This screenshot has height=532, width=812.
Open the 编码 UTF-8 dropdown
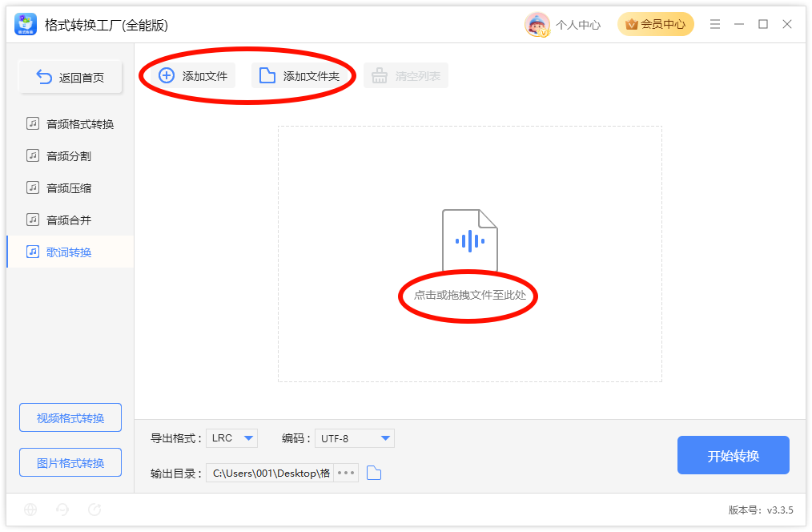(355, 438)
